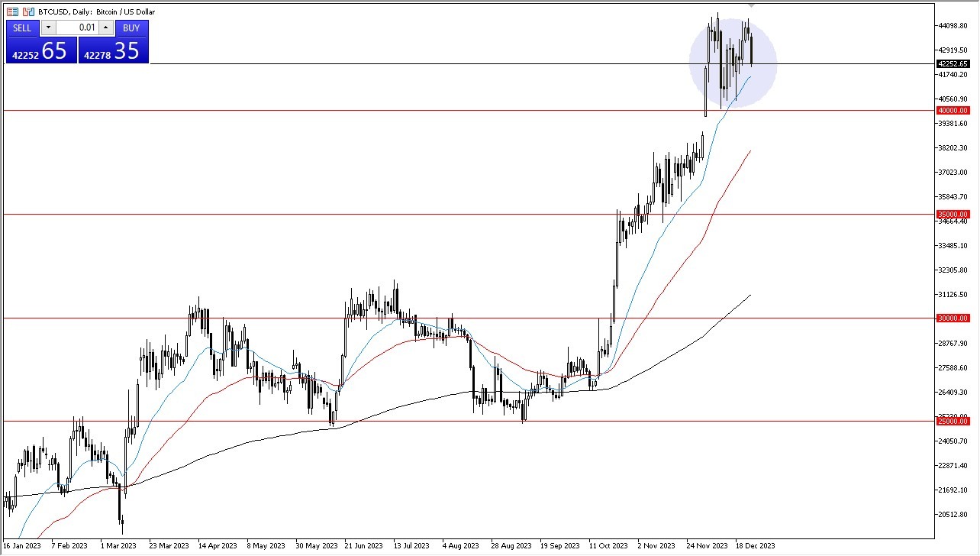Click the 20512.80 price axis value
The height and width of the screenshot is (556, 980).
tap(953, 515)
